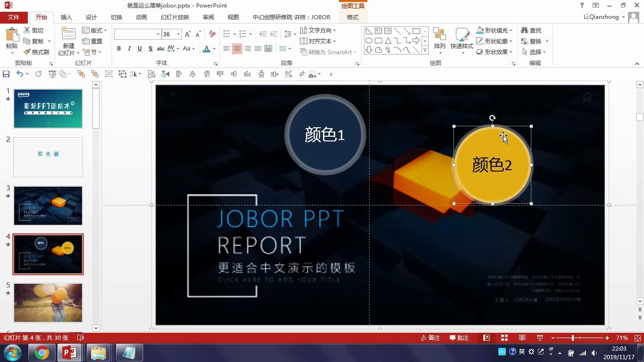Image resolution: width=644 pixels, height=362 pixels.
Task: Select the Format Painter (格式刷) tool
Action: pyautogui.click(x=38, y=52)
